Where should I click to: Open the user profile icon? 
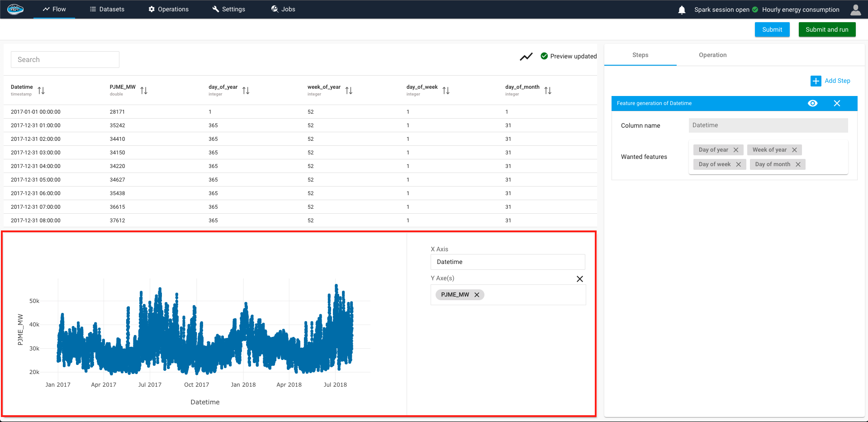coord(855,10)
